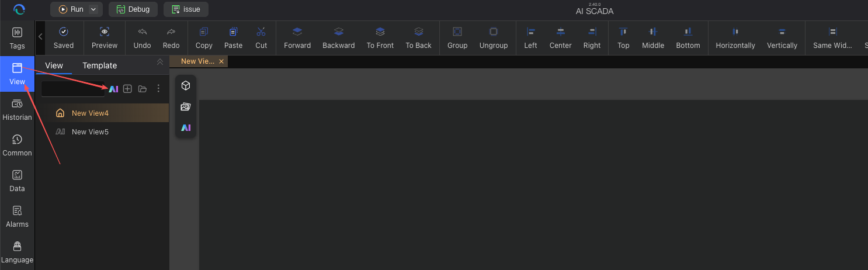Screen dimensions: 868x270
Task: Select New View5 in the list
Action: [x=102, y=132]
